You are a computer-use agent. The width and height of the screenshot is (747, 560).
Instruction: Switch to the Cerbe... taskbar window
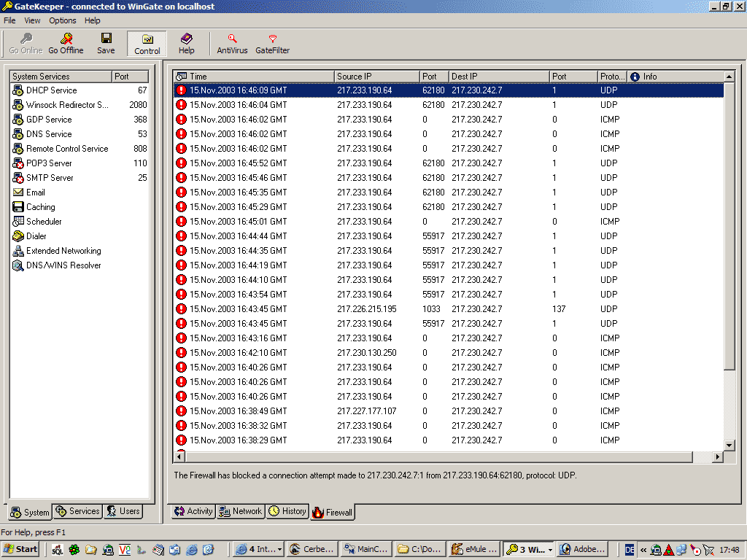coord(312,550)
